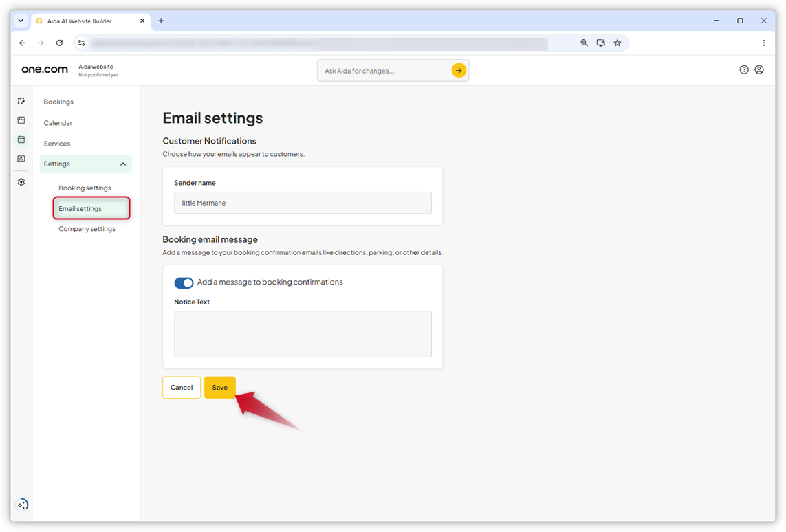786x532 pixels.
Task: Open a new browser tab with plus
Action: [x=161, y=21]
